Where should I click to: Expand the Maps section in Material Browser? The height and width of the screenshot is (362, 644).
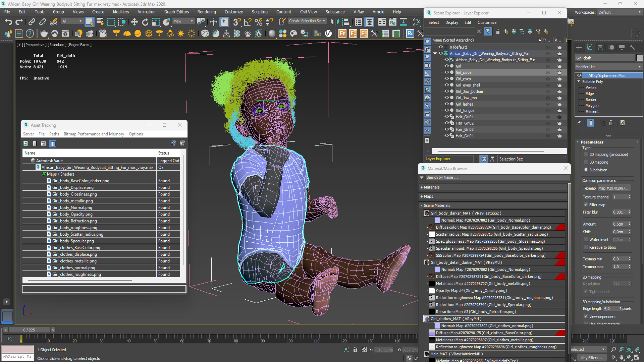tap(422, 196)
